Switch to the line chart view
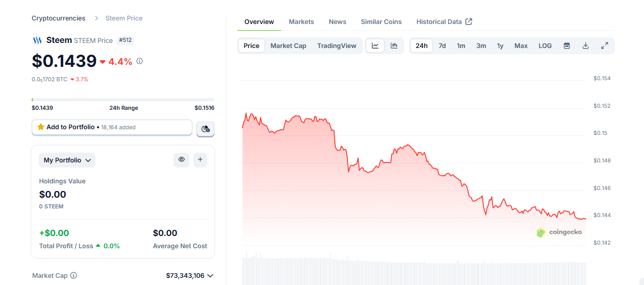644x285 pixels. 375,45
